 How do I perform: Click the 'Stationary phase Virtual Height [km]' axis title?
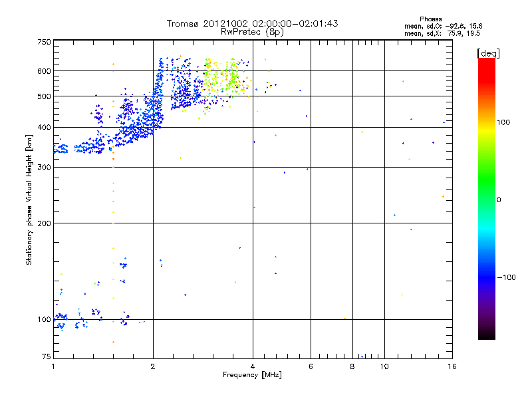pos(29,199)
